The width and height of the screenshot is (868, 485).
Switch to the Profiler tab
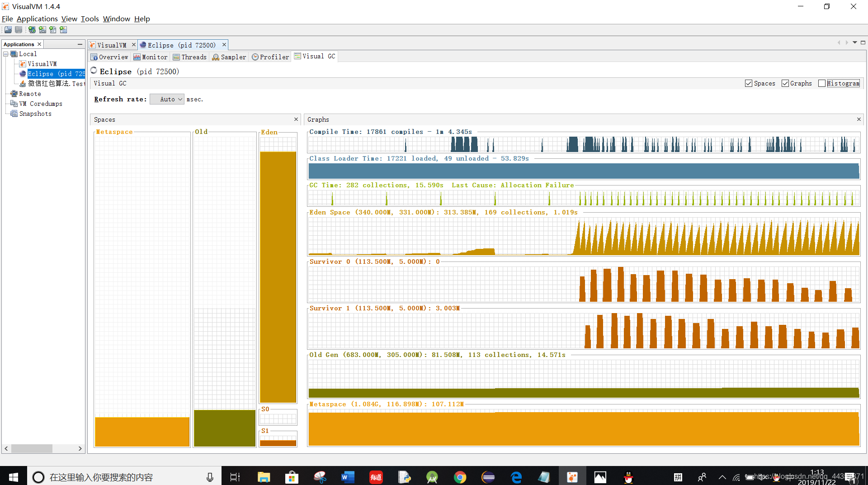(x=270, y=57)
